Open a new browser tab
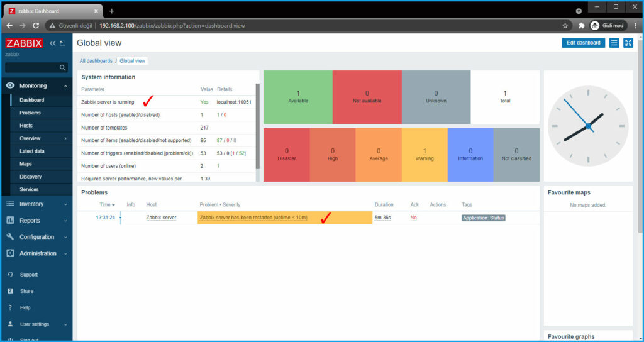 point(112,11)
